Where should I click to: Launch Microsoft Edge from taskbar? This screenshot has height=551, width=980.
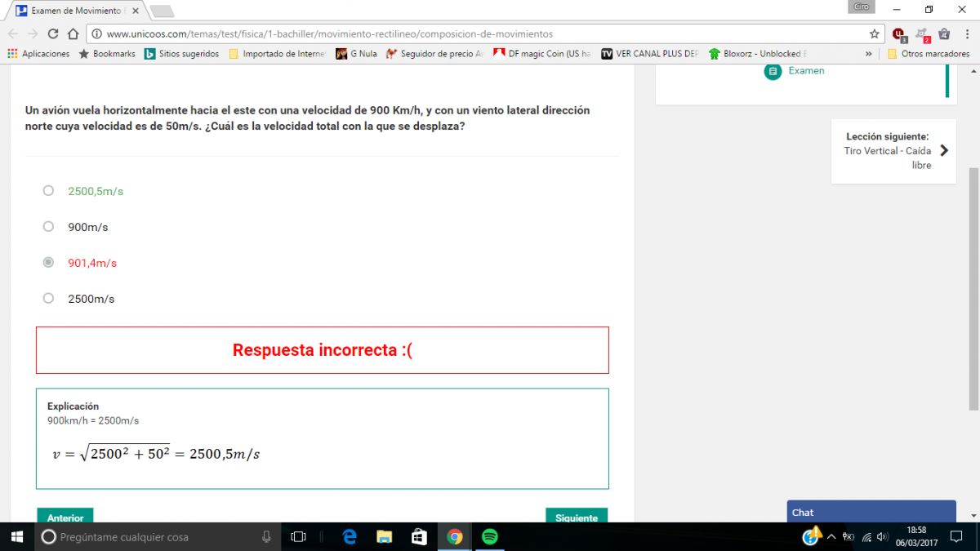click(350, 536)
